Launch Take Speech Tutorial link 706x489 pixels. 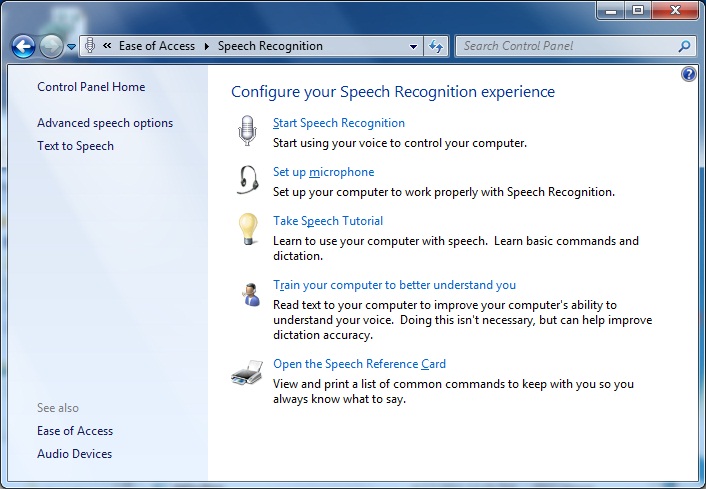point(328,221)
